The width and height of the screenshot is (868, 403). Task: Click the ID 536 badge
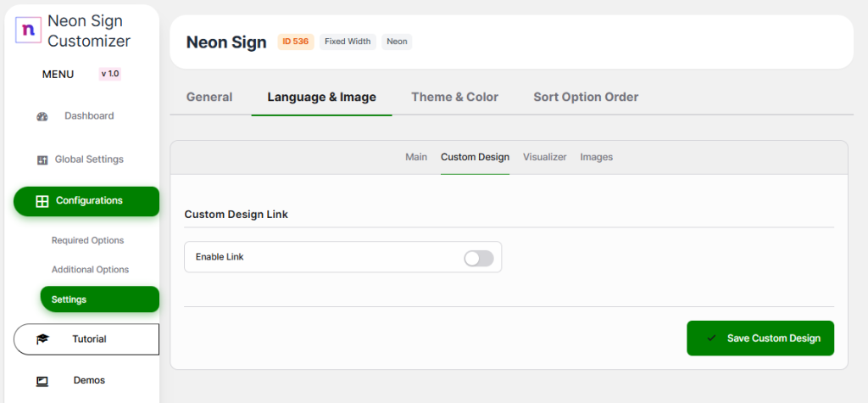pos(296,42)
